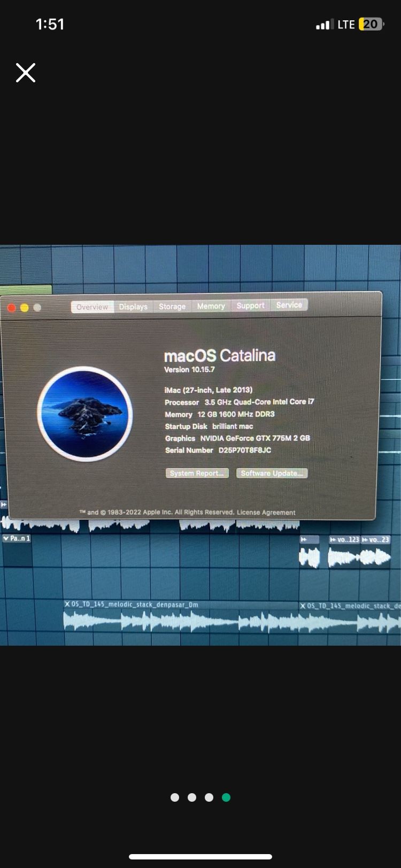Click the Version 10.15.7 text
Image resolution: width=401 pixels, height=868 pixels.
189,369
